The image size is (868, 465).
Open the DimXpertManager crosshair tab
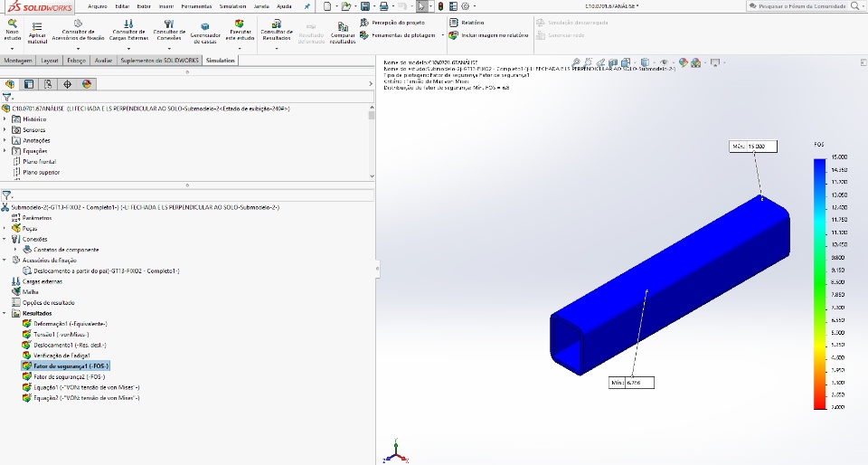pos(68,84)
